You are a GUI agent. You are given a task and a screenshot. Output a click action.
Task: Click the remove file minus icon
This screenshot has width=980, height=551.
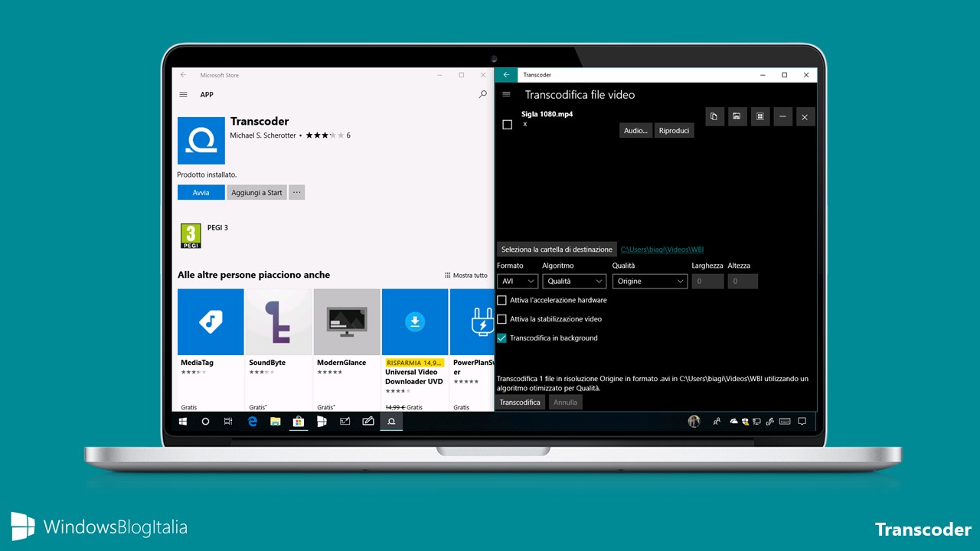782,116
